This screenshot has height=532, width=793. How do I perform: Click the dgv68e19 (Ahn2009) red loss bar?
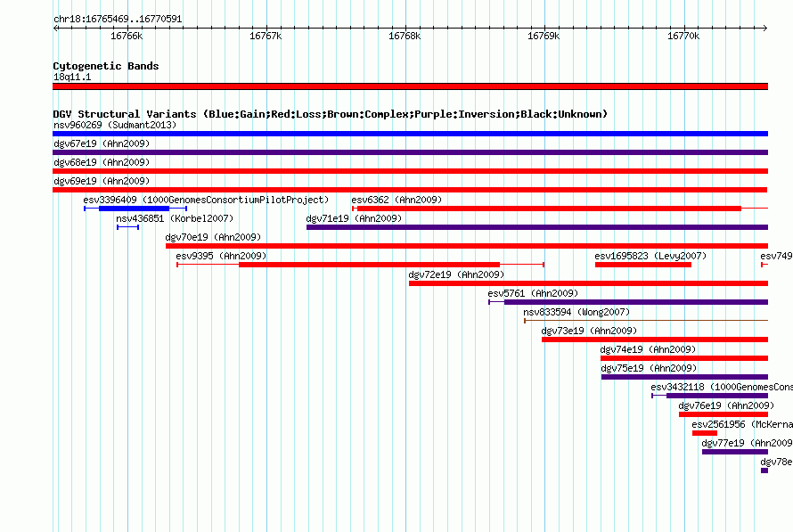point(410,171)
